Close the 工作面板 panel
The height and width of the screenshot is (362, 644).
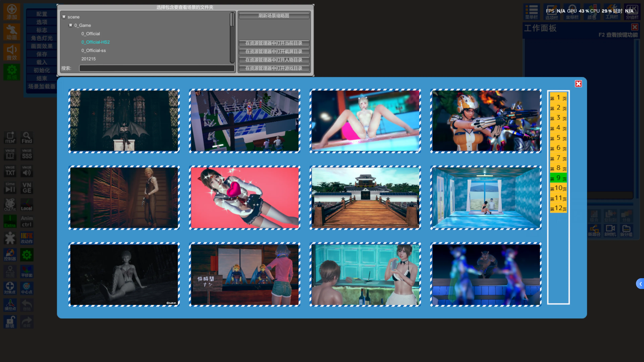[x=634, y=27]
